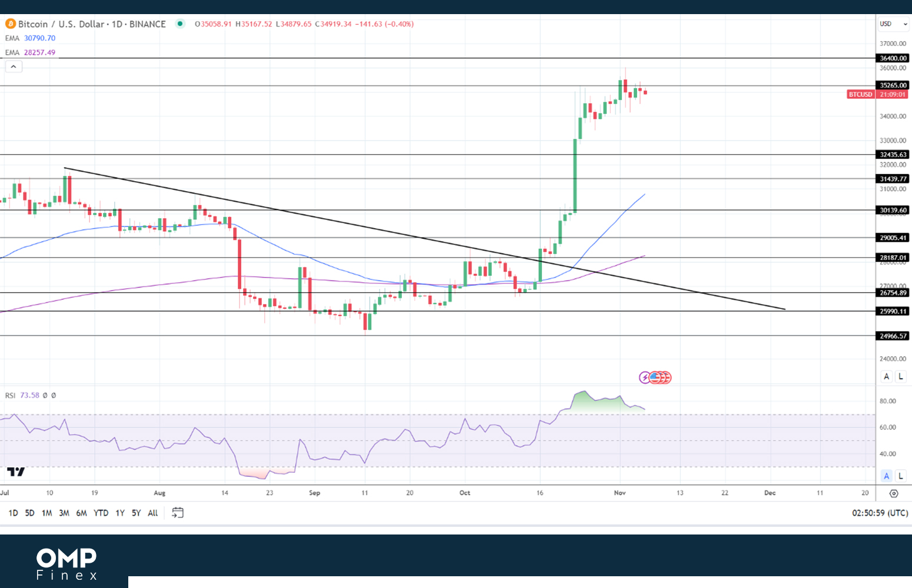
Task: Click the 31439.77 price level label
Action: point(893,179)
